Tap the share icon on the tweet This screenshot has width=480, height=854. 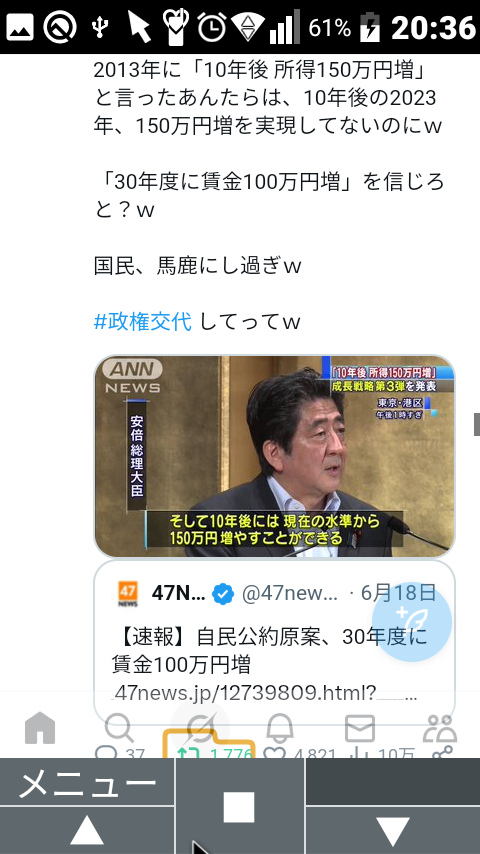click(442, 753)
